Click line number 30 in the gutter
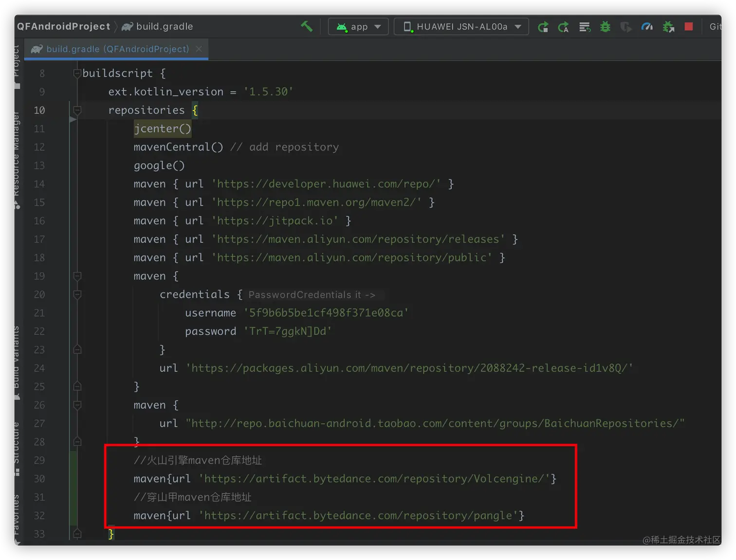The width and height of the screenshot is (736, 560). (x=39, y=479)
